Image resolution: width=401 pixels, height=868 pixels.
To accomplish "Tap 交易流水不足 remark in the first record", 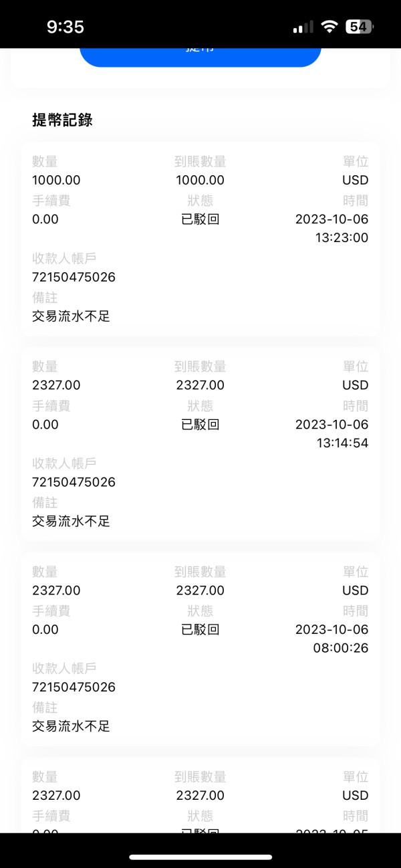I will point(71,316).
